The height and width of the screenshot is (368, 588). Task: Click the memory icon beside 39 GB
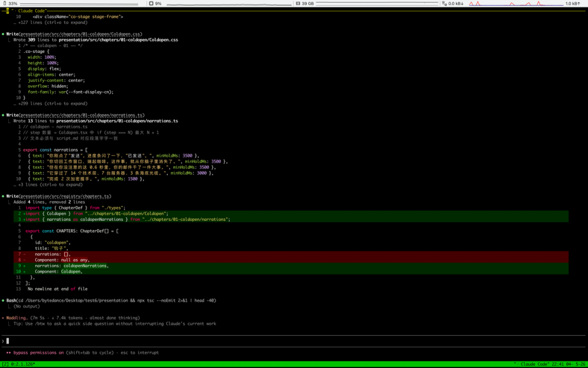tap(298, 3)
